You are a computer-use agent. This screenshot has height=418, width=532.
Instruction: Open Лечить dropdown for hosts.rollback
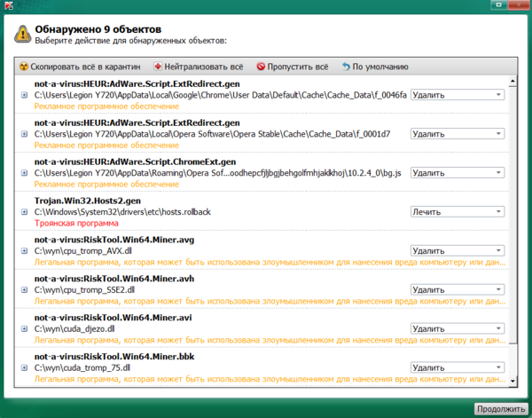pyautogui.click(x=458, y=211)
